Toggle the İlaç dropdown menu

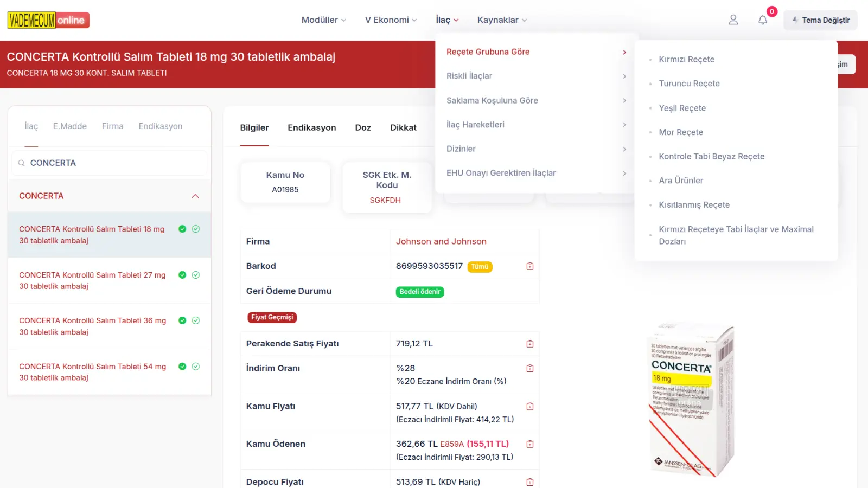click(x=447, y=20)
